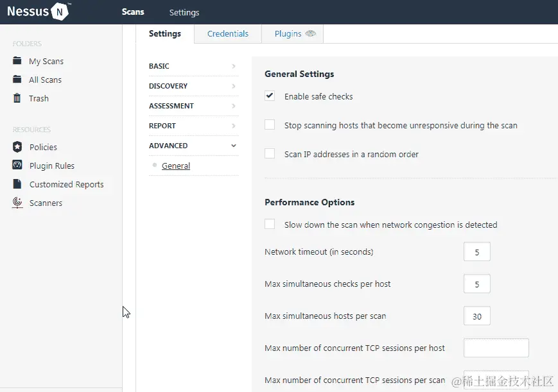Image resolution: width=558 pixels, height=392 pixels.
Task: Click the eye icon on Plugins tab
Action: pos(311,34)
